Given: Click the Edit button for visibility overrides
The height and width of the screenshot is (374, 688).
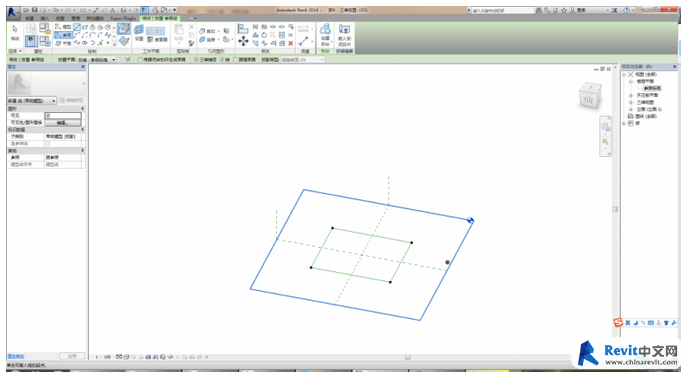Looking at the screenshot, I should pyautogui.click(x=63, y=123).
